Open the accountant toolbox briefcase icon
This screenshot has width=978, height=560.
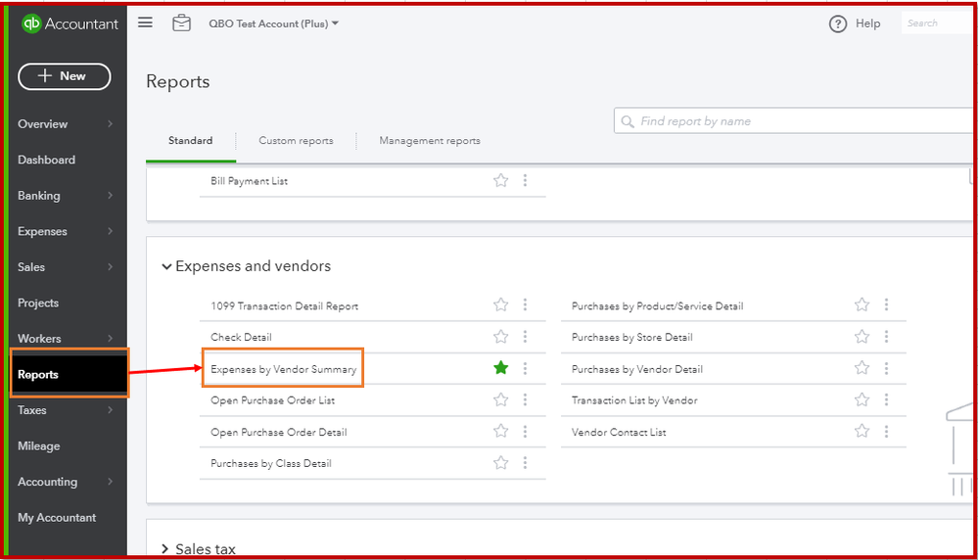click(x=181, y=23)
